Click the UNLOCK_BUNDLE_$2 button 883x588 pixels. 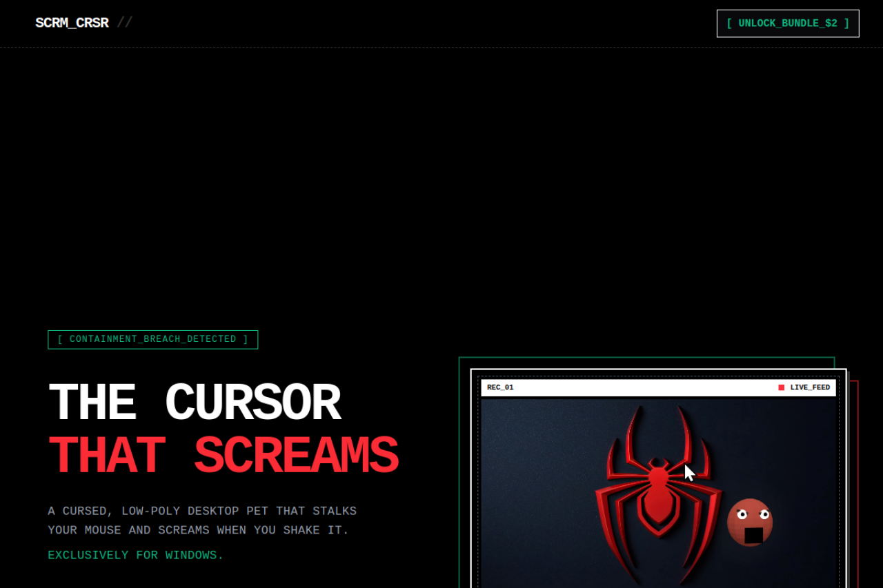pos(788,23)
